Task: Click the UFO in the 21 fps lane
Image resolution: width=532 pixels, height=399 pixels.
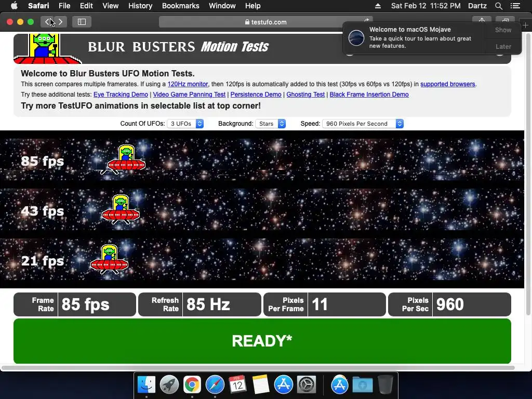Action: pyautogui.click(x=109, y=259)
